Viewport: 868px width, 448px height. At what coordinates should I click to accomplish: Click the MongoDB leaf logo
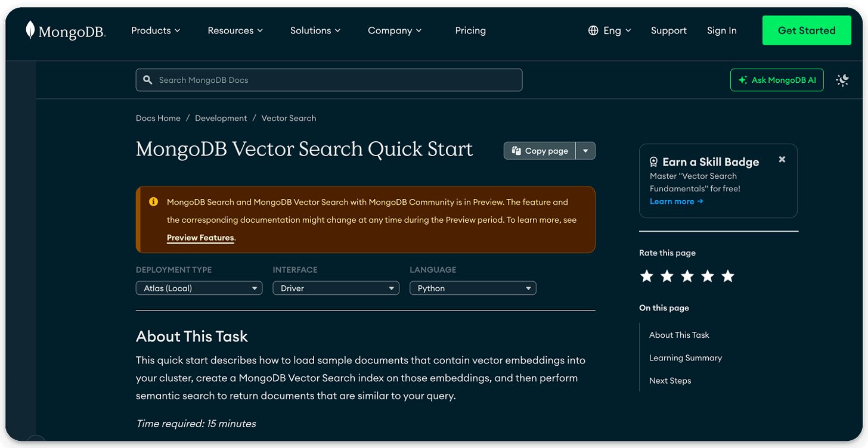click(x=30, y=30)
